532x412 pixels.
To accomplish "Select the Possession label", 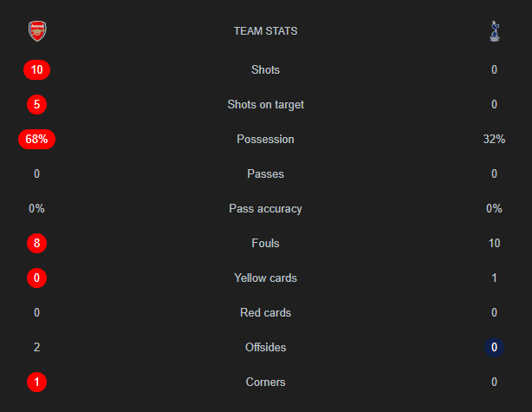I will [x=265, y=139].
